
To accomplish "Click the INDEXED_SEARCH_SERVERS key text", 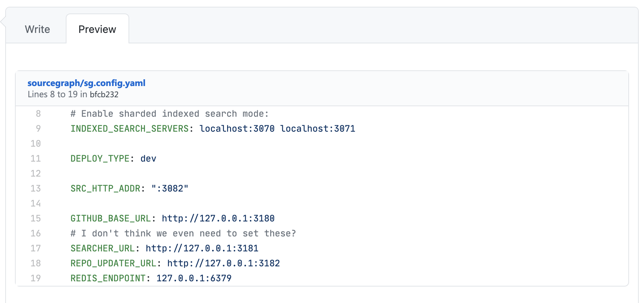I will point(130,129).
